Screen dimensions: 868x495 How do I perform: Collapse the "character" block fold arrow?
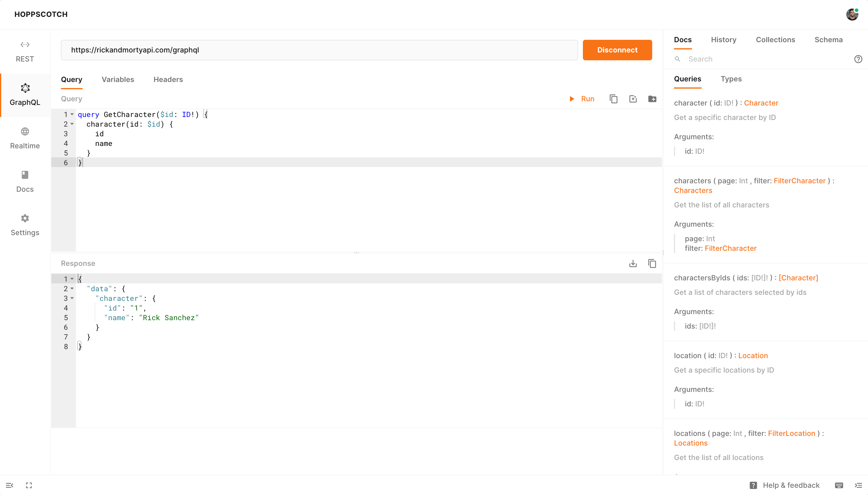click(x=72, y=298)
